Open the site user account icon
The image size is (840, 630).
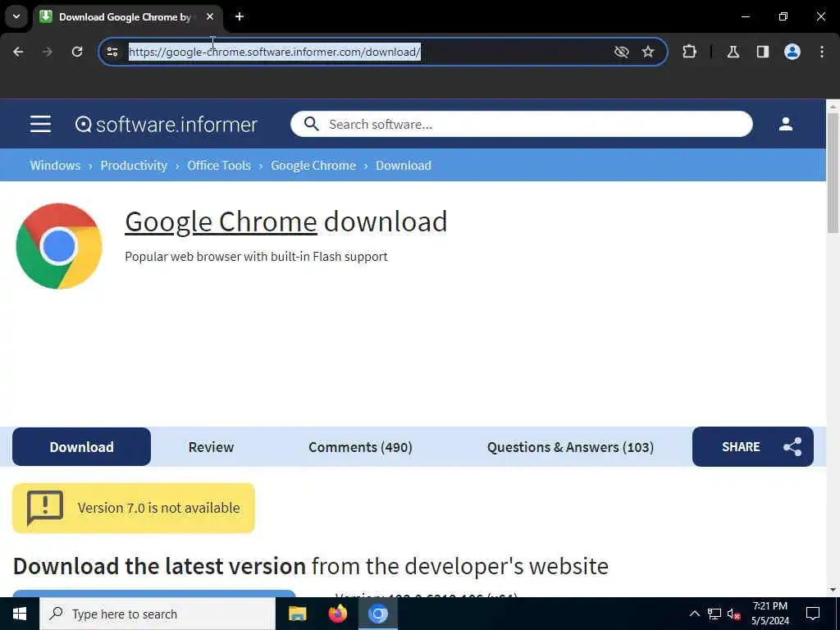785,124
